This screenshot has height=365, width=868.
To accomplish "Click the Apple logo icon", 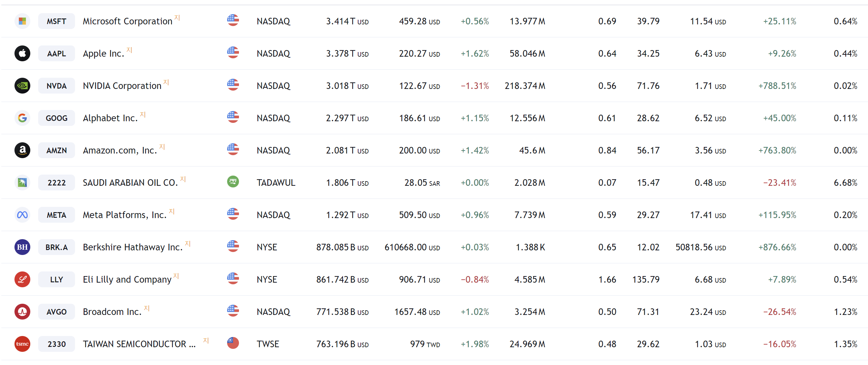I will (x=22, y=53).
